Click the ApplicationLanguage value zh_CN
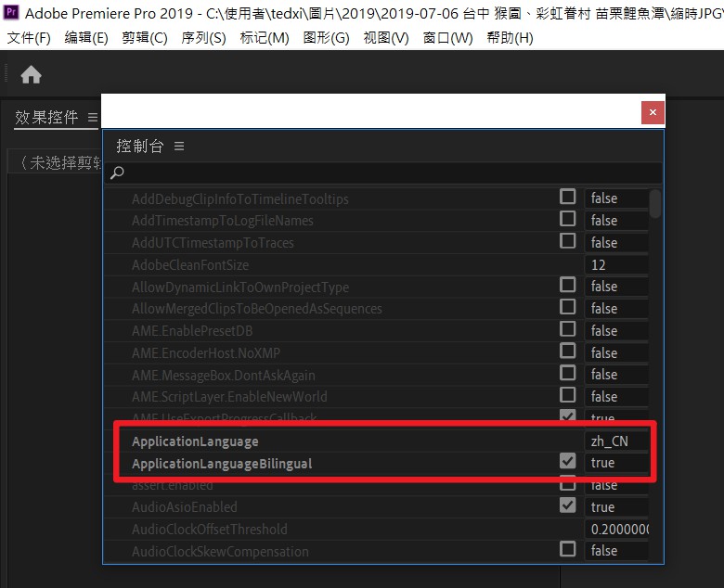724x588 pixels. (x=616, y=441)
